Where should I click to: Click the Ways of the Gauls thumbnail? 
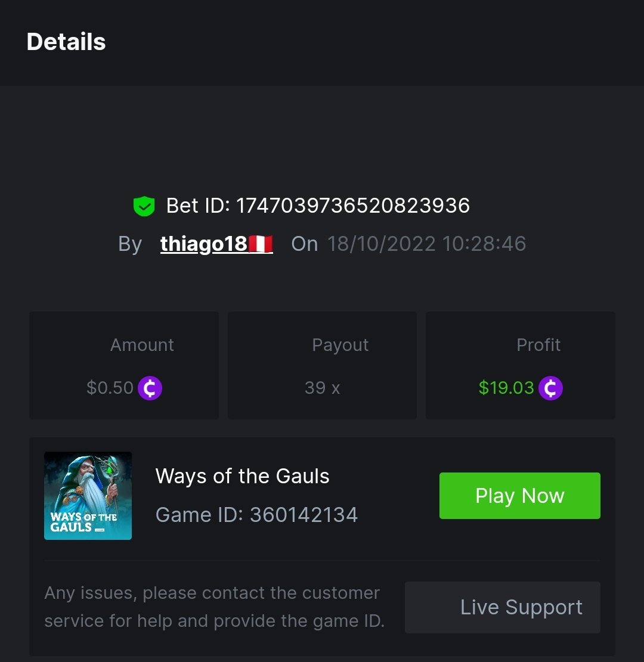pyautogui.click(x=88, y=496)
